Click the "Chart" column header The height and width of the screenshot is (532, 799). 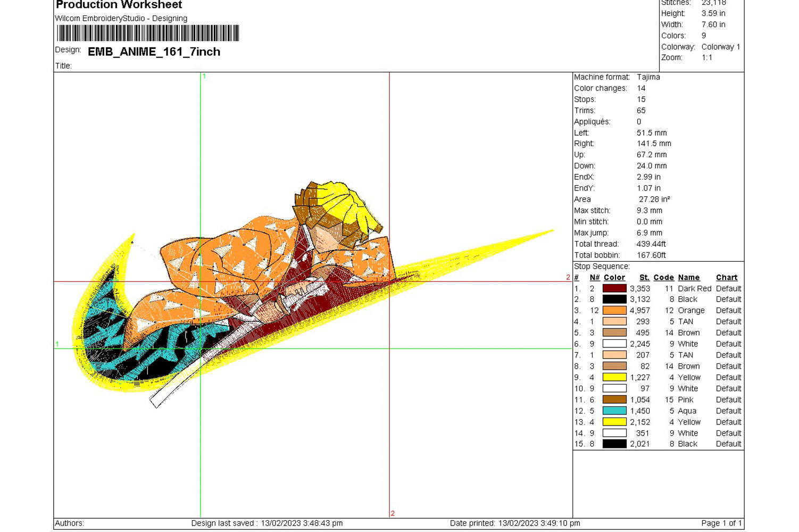pos(727,278)
